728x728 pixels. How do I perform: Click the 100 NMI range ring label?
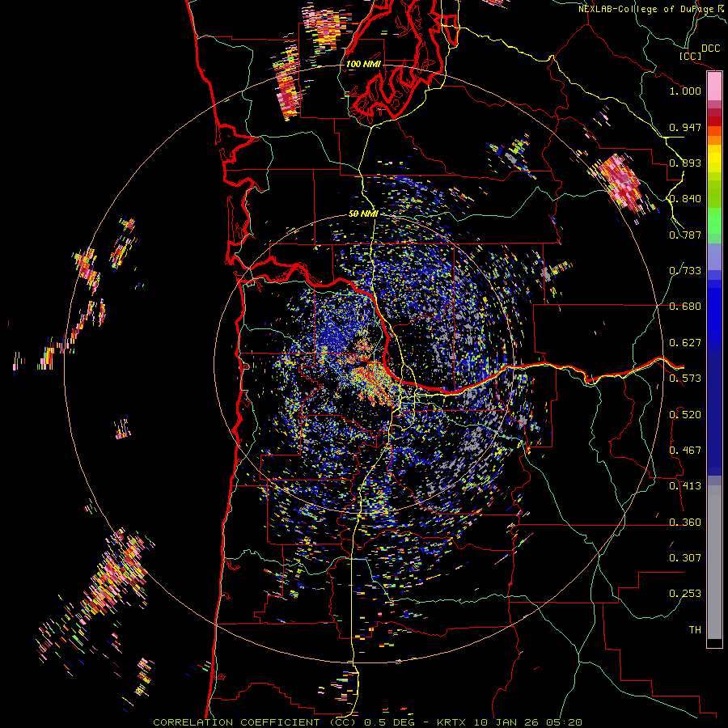pyautogui.click(x=363, y=64)
